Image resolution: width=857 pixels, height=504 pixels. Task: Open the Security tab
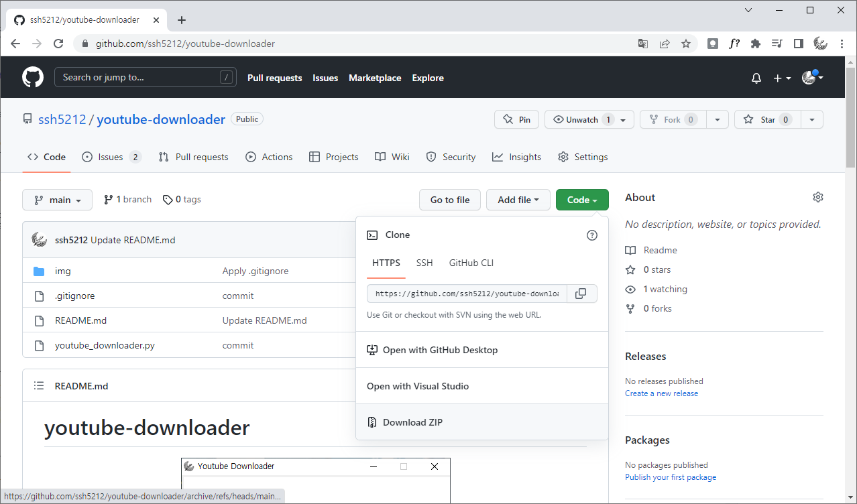[x=451, y=157]
